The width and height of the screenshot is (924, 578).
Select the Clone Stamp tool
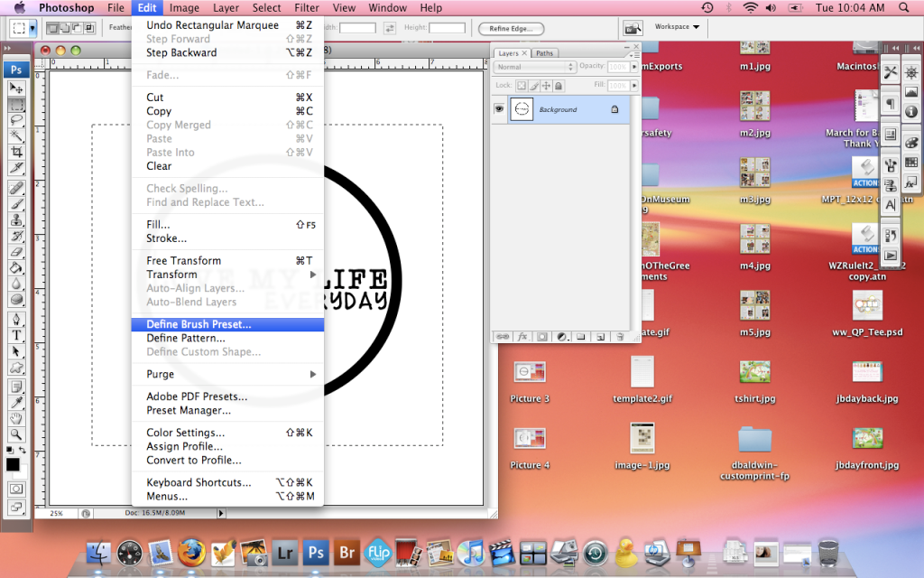click(x=16, y=220)
